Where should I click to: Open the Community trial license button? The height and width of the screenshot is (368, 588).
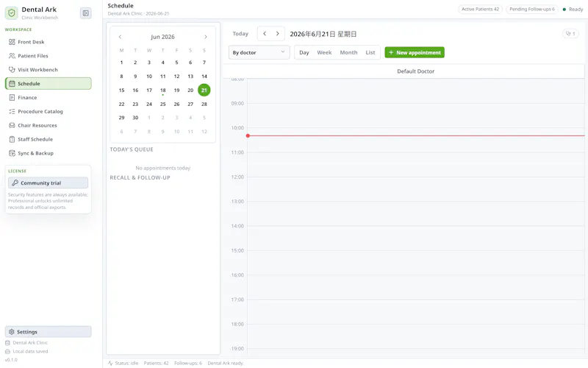[x=48, y=183]
